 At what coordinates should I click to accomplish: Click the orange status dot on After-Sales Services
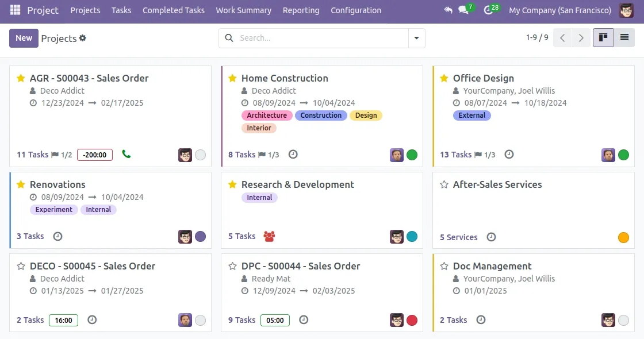[x=623, y=238]
